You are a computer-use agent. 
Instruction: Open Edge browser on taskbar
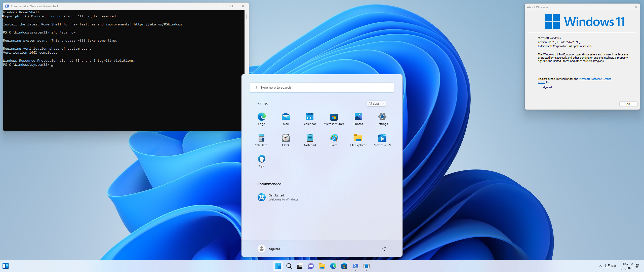pos(333,266)
